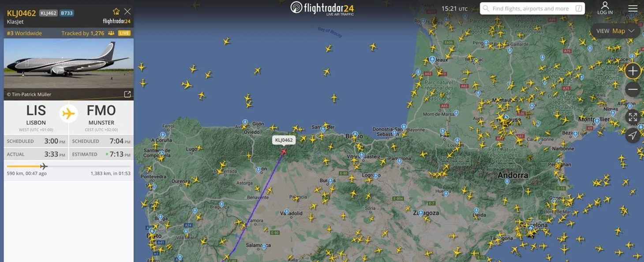Zoom in the map with plus button
This screenshot has width=644, height=262.
click(633, 71)
